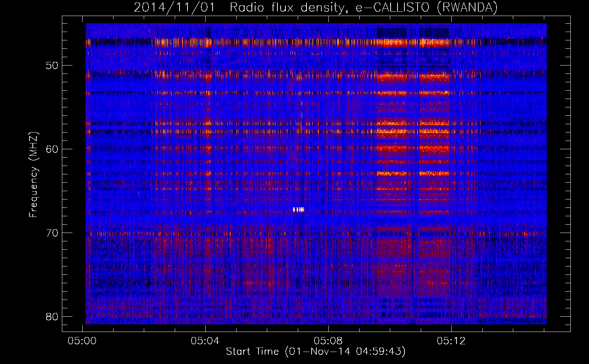589x364 pixels.
Task: Click the 05:04 time tick label
Action: coord(205,341)
